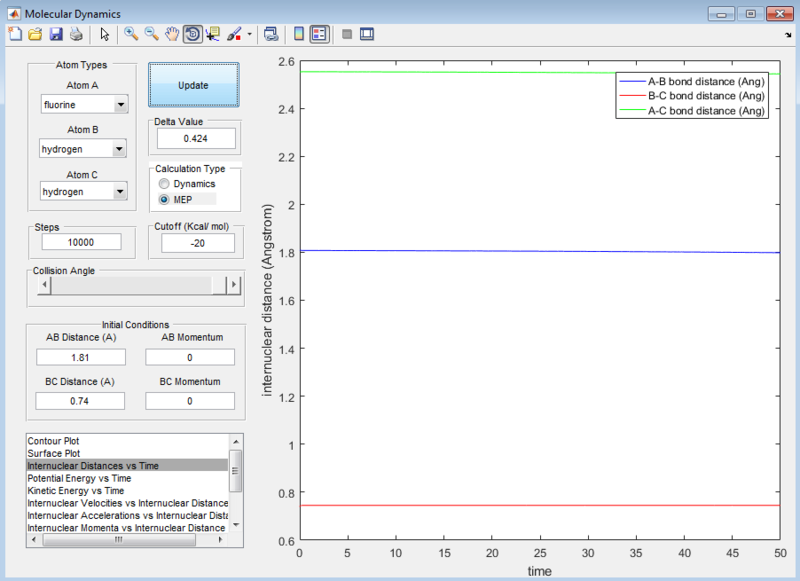Activate the Pan hand tool
Image resolution: width=800 pixels, height=581 pixels.
(x=172, y=34)
